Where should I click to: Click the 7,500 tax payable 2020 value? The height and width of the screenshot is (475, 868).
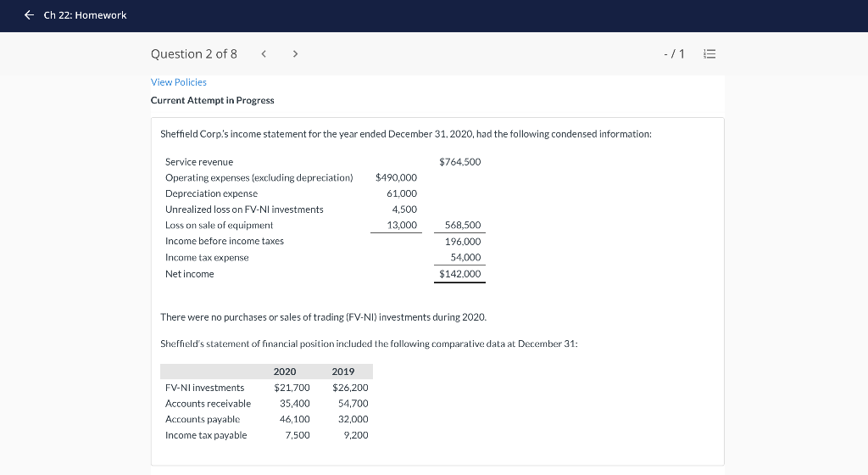[298, 435]
